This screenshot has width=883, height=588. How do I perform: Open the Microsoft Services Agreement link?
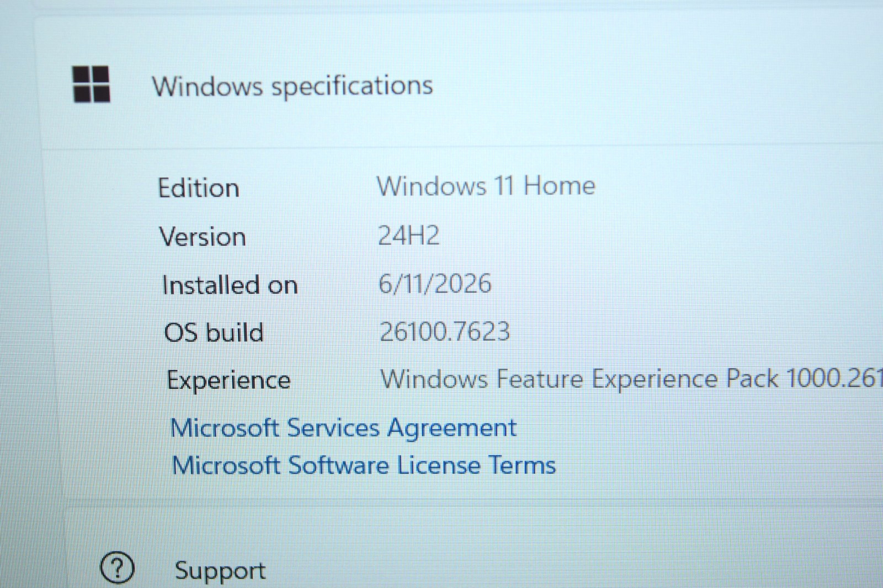343,429
